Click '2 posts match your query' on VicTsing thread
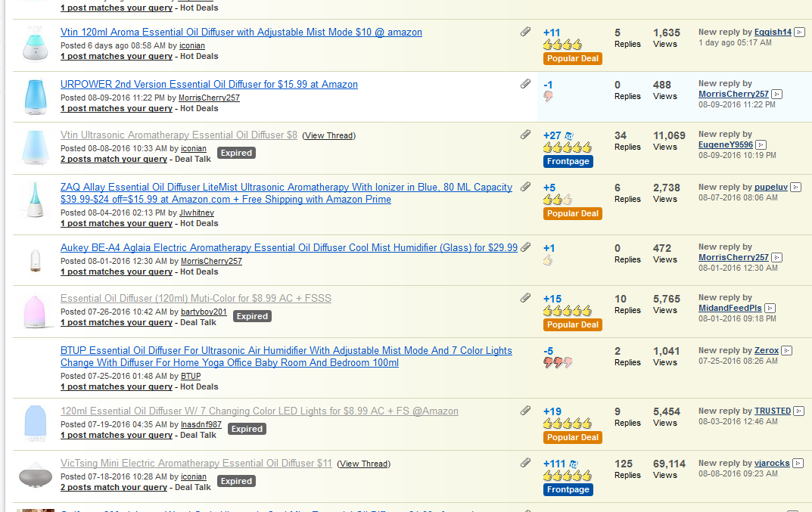 (114, 487)
